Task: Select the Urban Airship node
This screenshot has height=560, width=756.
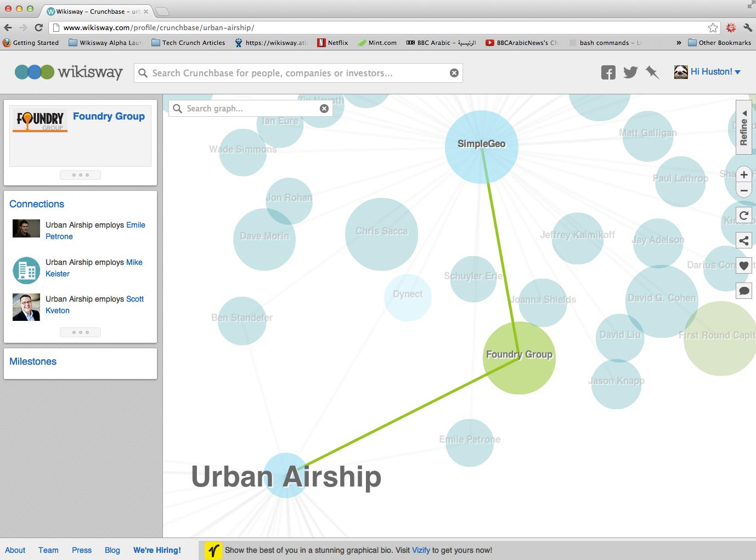Action: pyautogui.click(x=286, y=476)
